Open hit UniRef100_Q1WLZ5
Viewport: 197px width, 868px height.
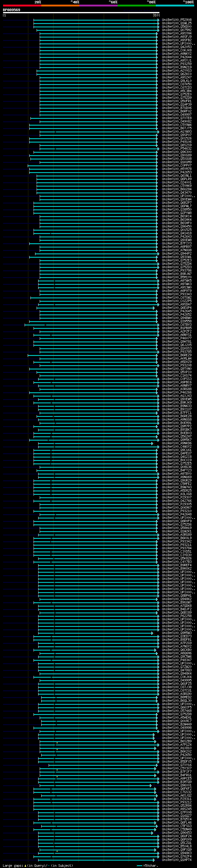pyautogui.click(x=177, y=23)
